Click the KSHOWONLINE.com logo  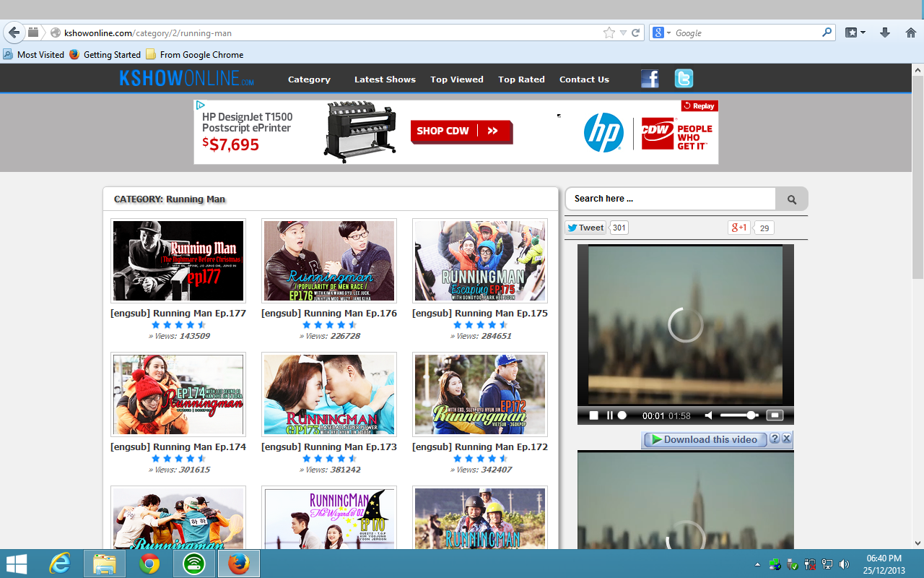(x=187, y=79)
